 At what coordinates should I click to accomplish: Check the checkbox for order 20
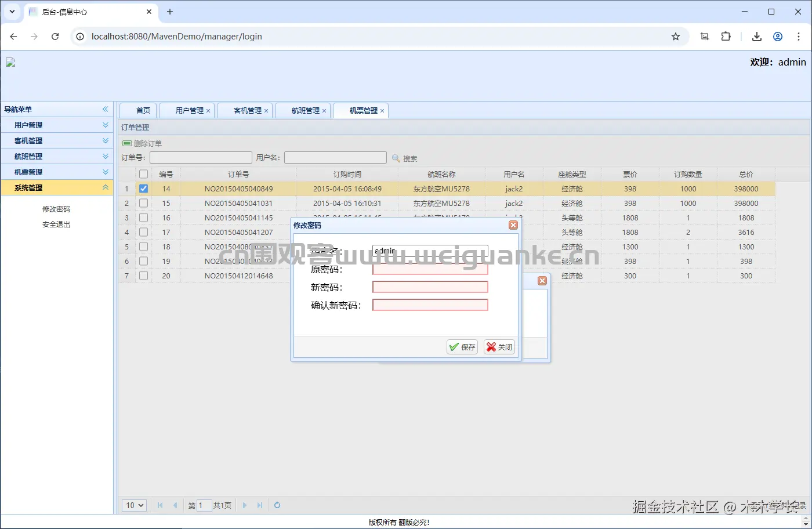coord(143,276)
